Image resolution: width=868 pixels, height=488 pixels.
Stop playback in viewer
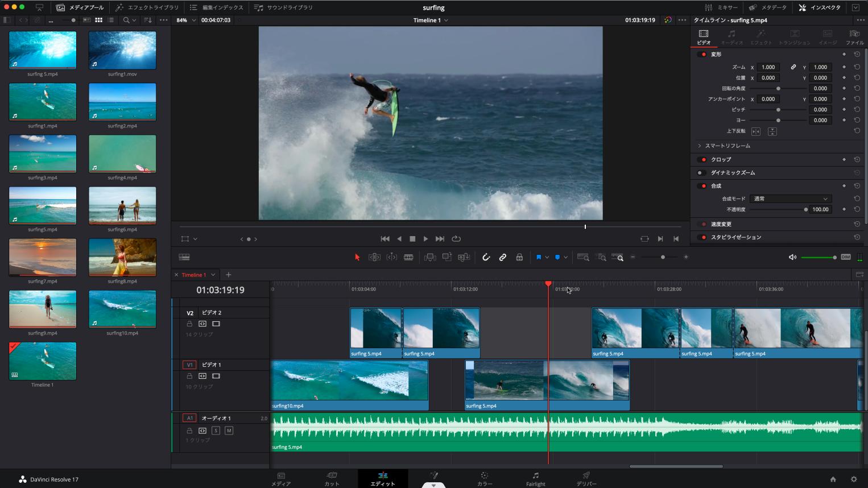click(412, 239)
